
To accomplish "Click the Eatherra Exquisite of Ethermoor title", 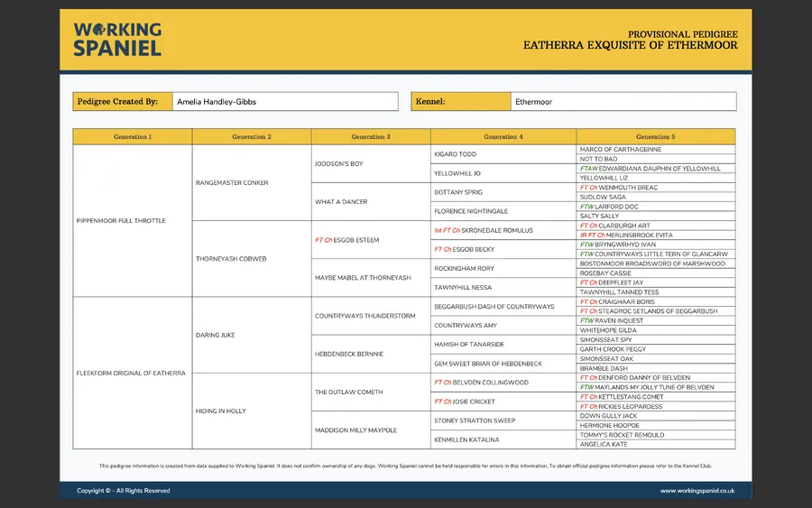I will (x=630, y=45).
